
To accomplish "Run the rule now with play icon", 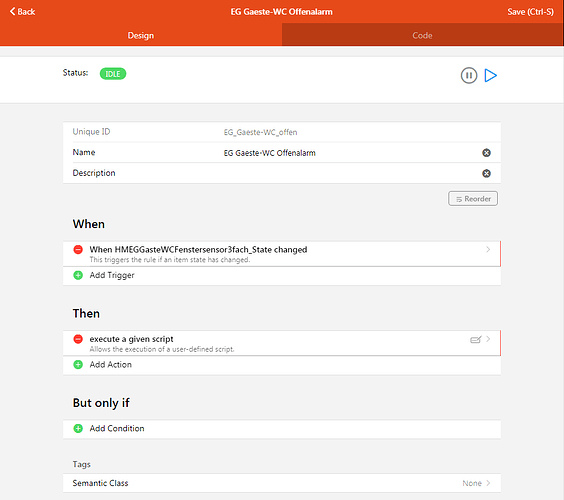I will click(491, 76).
